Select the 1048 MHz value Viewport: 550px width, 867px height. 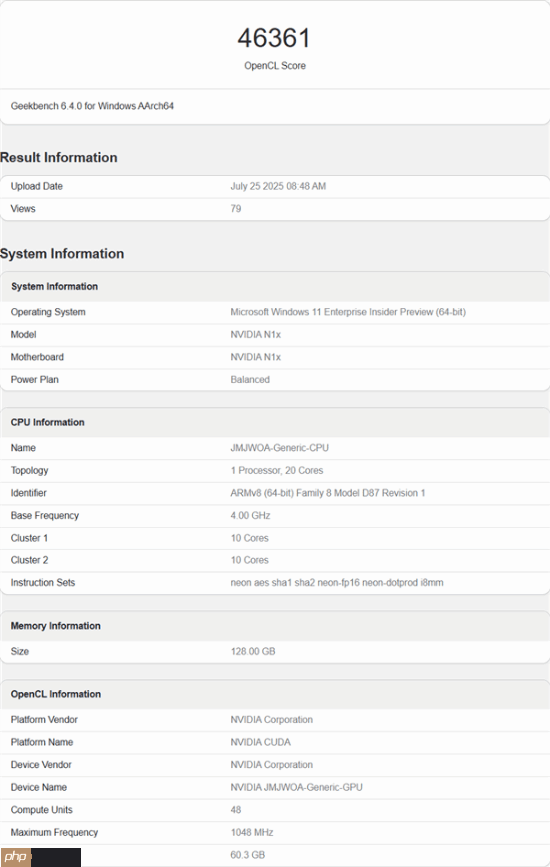pos(252,832)
